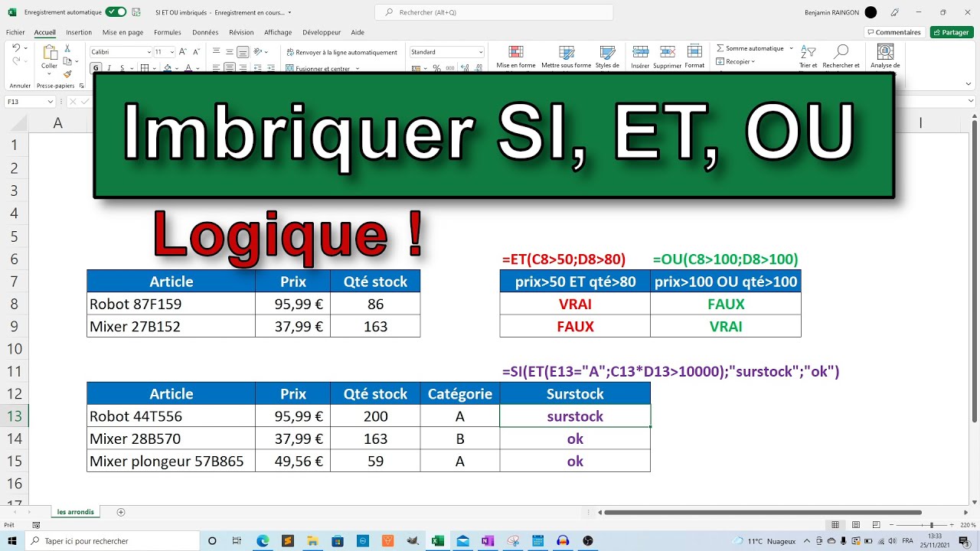Screen dimensions: 980x551
Task: Click the Copy icon in Presse-papiers
Action: pos(67,61)
